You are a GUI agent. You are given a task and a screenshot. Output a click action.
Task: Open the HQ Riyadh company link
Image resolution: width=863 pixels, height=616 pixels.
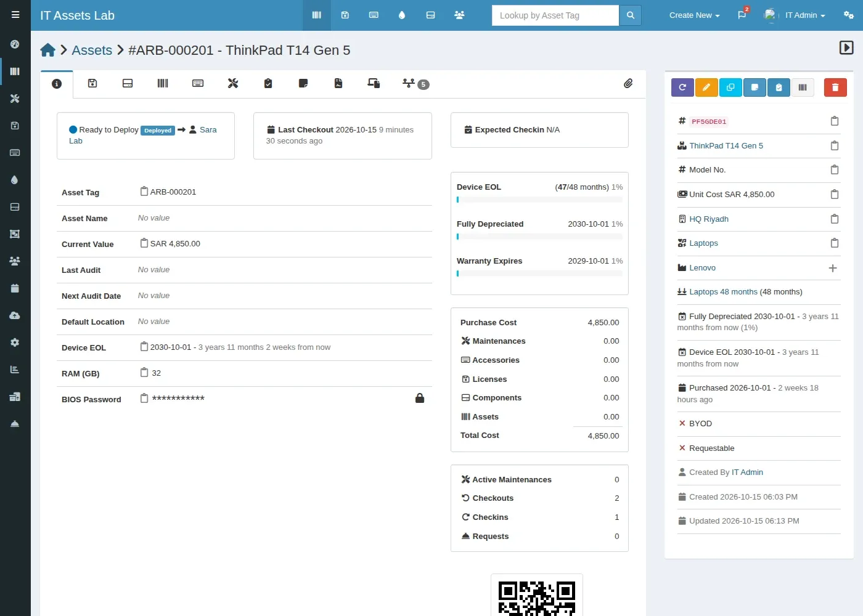[x=709, y=219]
